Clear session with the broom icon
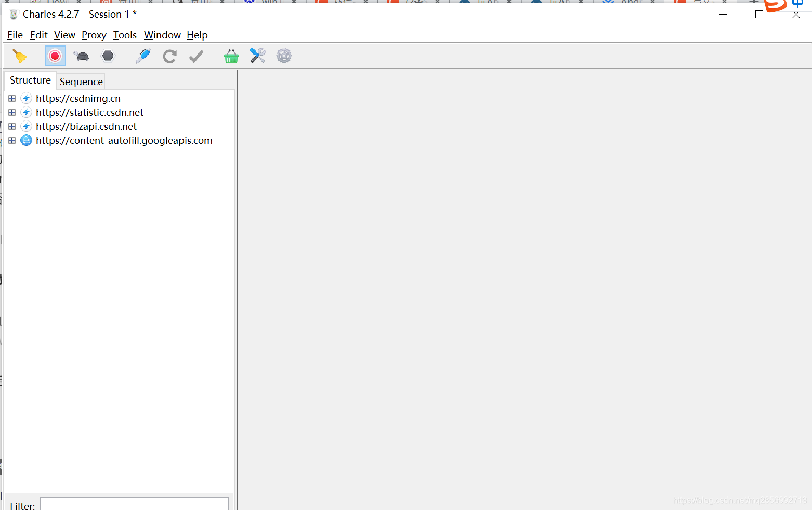 [x=20, y=56]
